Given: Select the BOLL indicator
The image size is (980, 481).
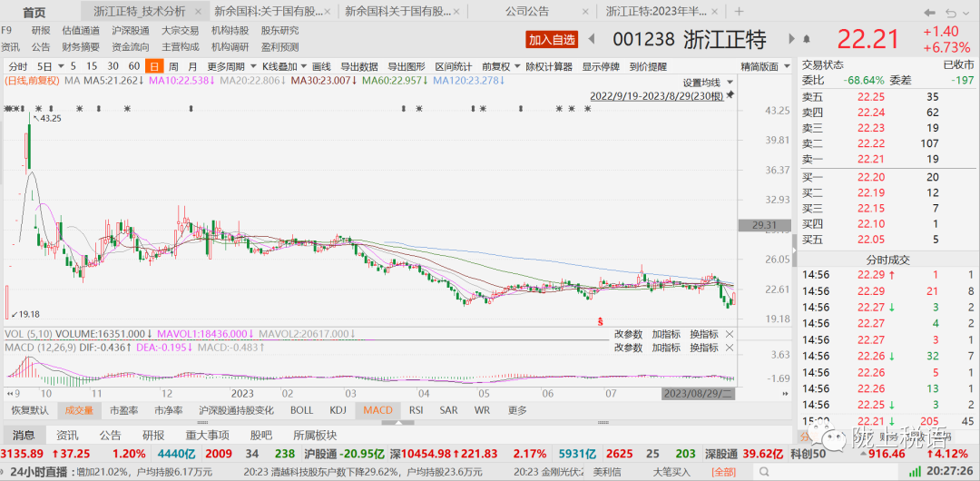Looking at the screenshot, I should pyautogui.click(x=302, y=410).
